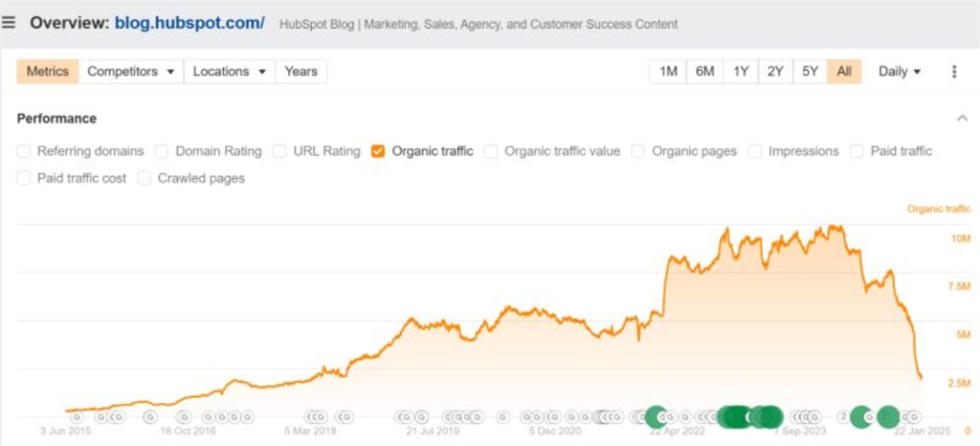Enable the Referring domains checkbox
This screenshot has height=446, width=980.
click(24, 151)
